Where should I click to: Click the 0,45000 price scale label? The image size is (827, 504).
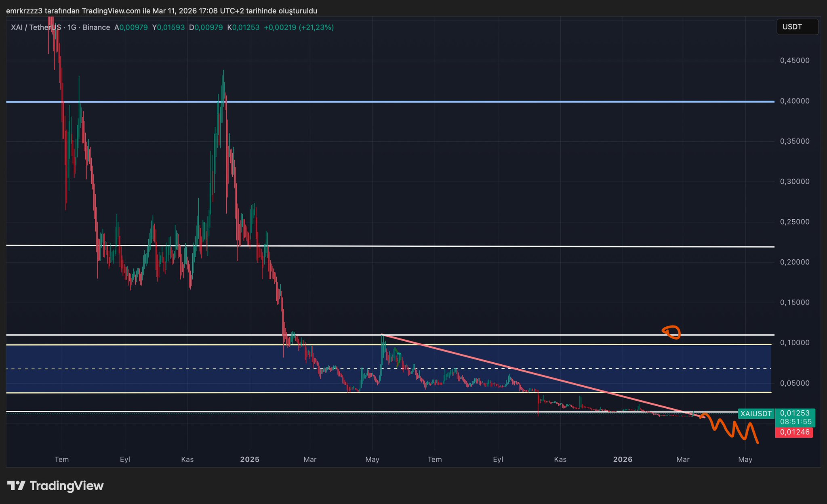point(794,61)
